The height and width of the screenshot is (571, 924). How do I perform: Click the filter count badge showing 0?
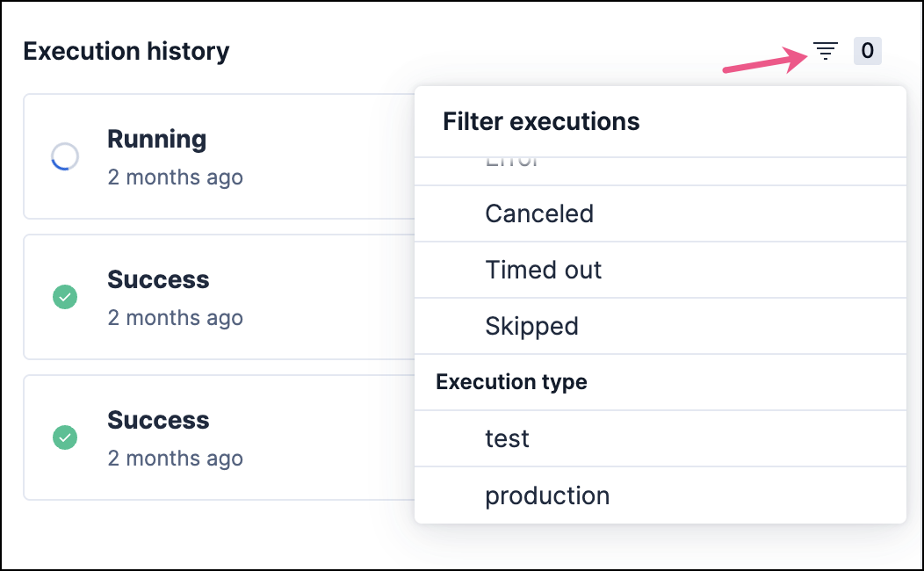click(867, 51)
